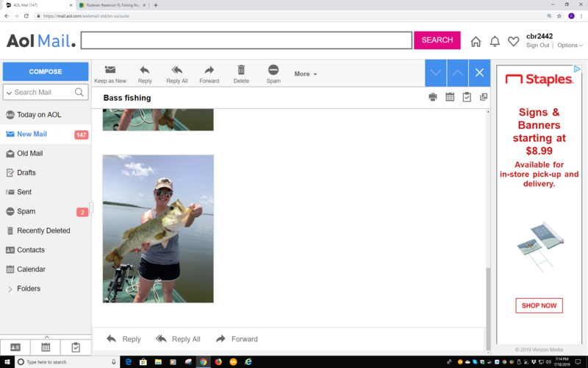Click the AdChoices icon on the Staples ad
588x368 pixels.
(x=577, y=69)
